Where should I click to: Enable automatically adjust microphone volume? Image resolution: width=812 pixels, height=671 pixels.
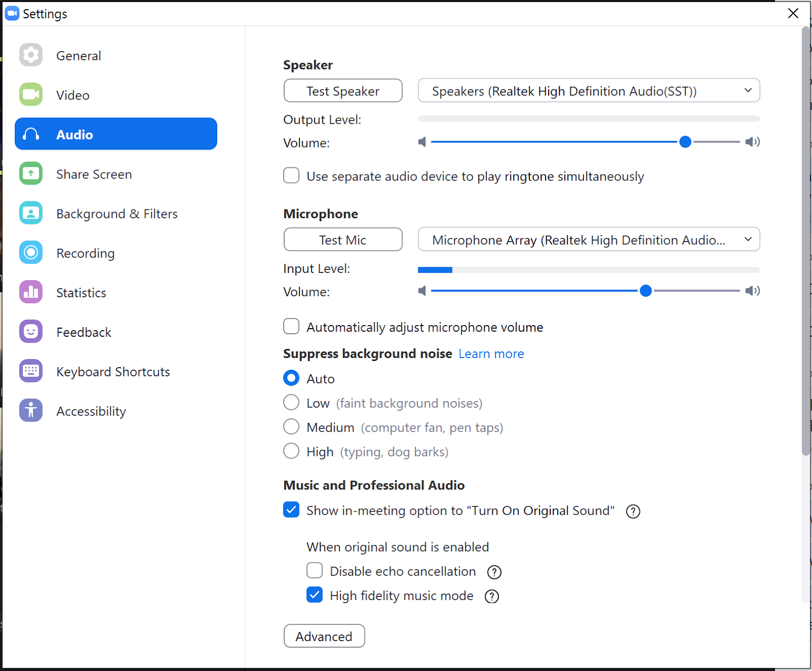291,327
